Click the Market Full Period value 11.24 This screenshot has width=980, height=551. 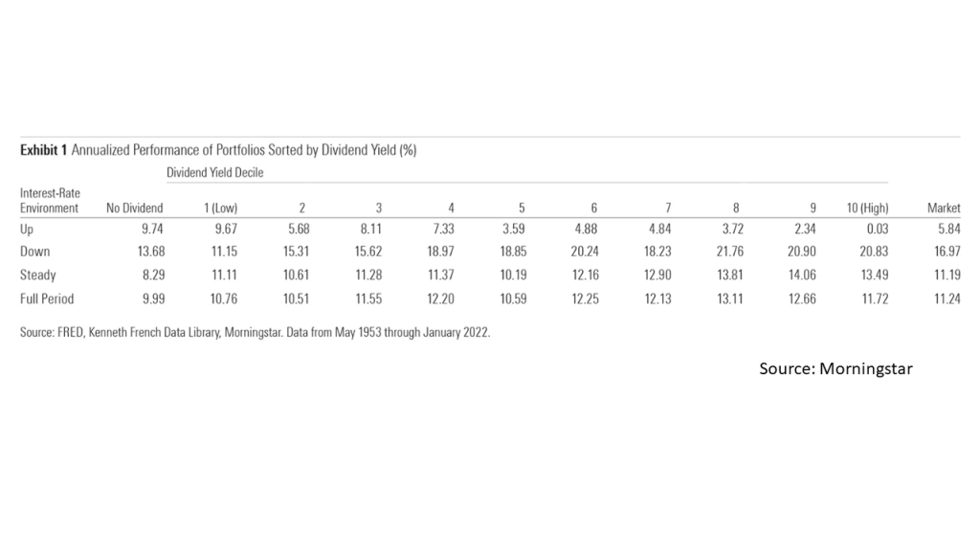(x=947, y=298)
